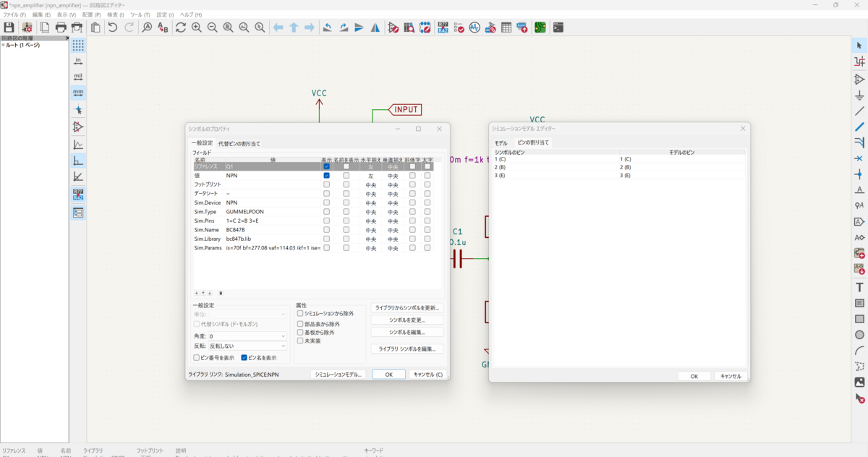Viewport: 868px width, 457px height.
Task: Open the Find magnifier icon
Action: [x=147, y=27]
